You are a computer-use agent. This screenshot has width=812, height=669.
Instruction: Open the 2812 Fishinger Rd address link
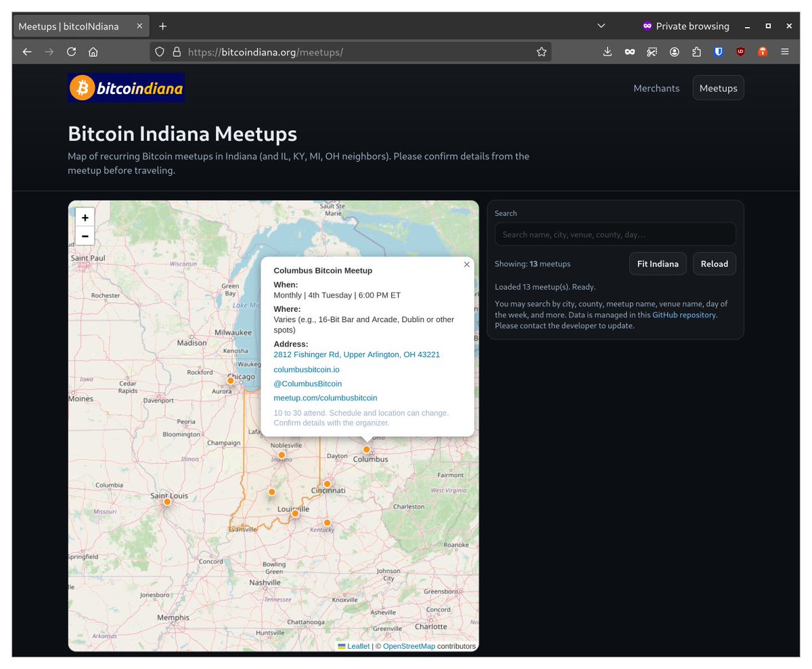[357, 354]
